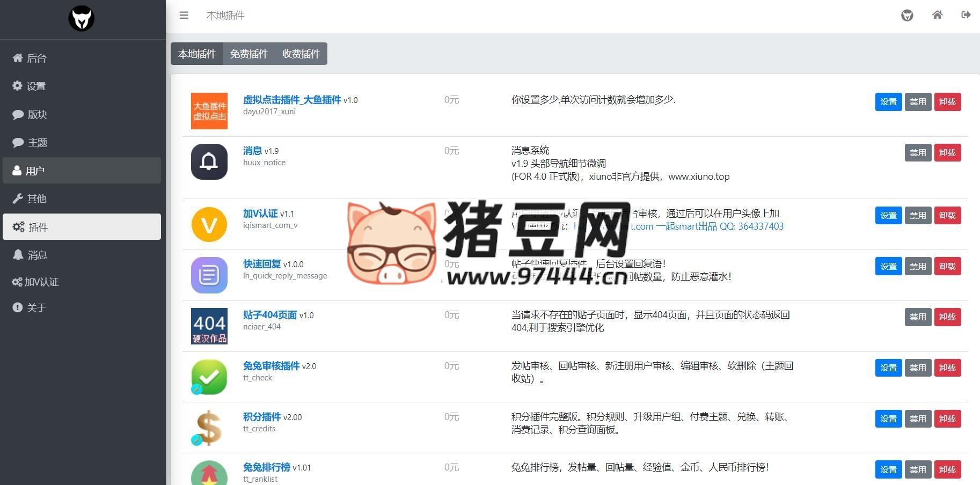Uninstall the 消息 plugin with 卸载
Viewport: 980px width, 485px height.
click(947, 153)
